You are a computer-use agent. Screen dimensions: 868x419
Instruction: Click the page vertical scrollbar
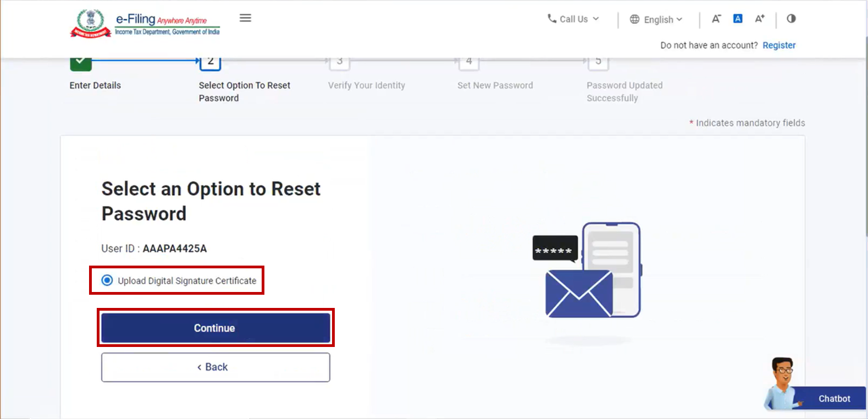point(865,137)
